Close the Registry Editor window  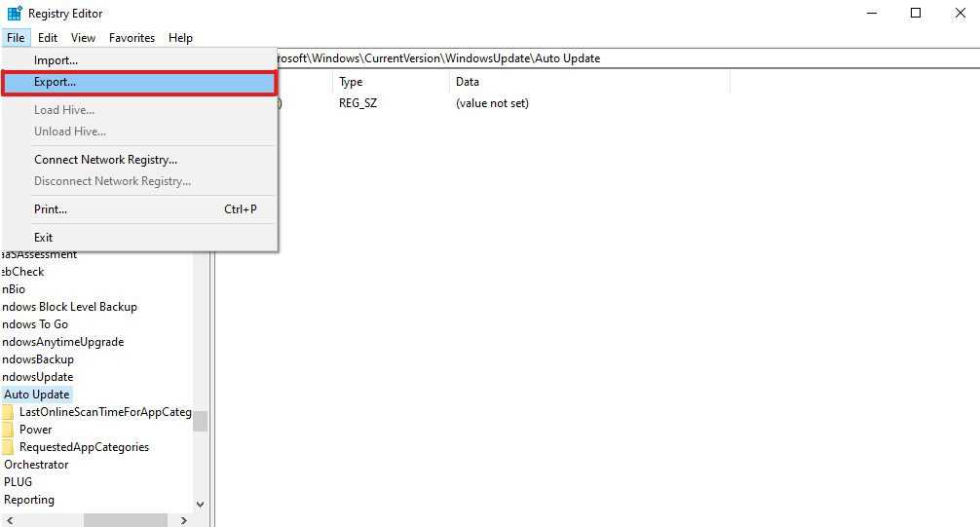[x=960, y=13]
